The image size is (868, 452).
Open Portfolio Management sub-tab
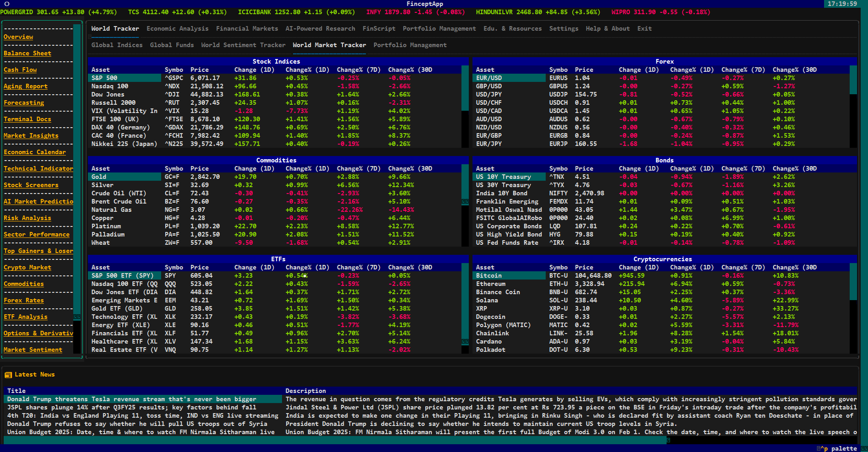410,45
